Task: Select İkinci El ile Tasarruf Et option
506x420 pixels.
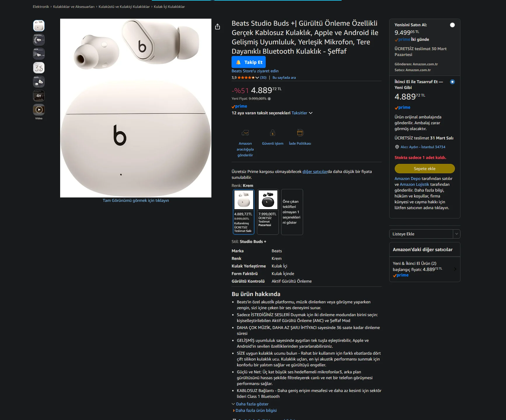Action: click(x=452, y=82)
